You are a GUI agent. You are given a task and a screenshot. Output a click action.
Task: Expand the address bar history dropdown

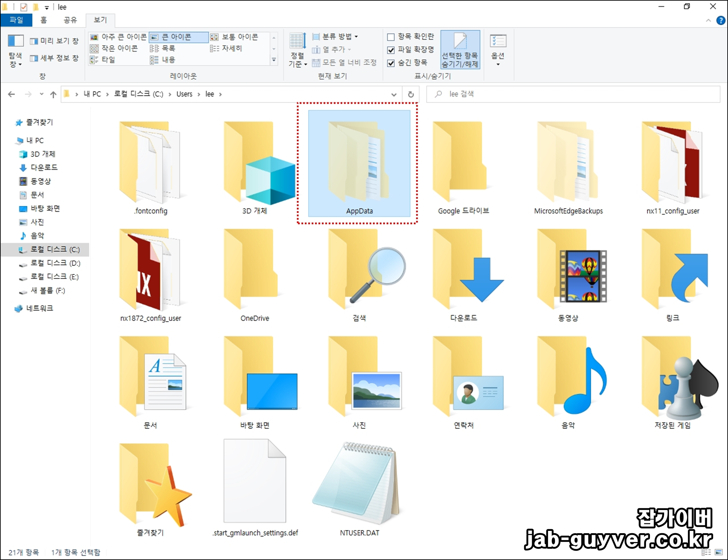point(394,94)
